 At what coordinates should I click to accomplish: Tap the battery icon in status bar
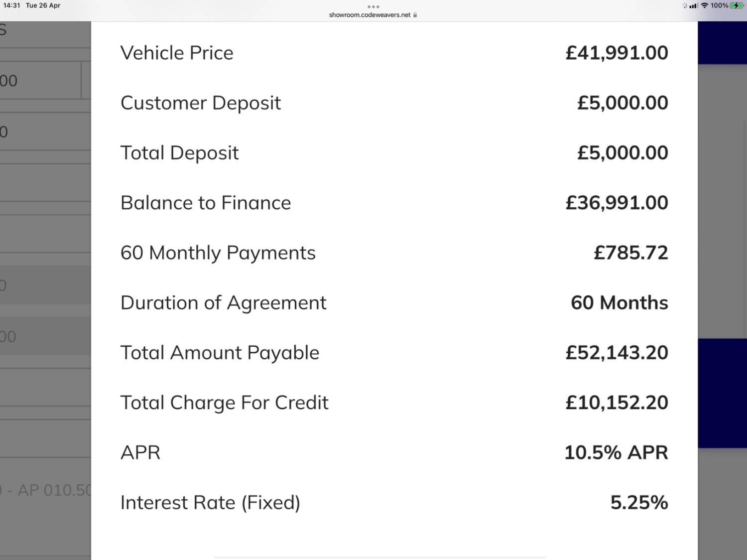pyautogui.click(x=737, y=5)
